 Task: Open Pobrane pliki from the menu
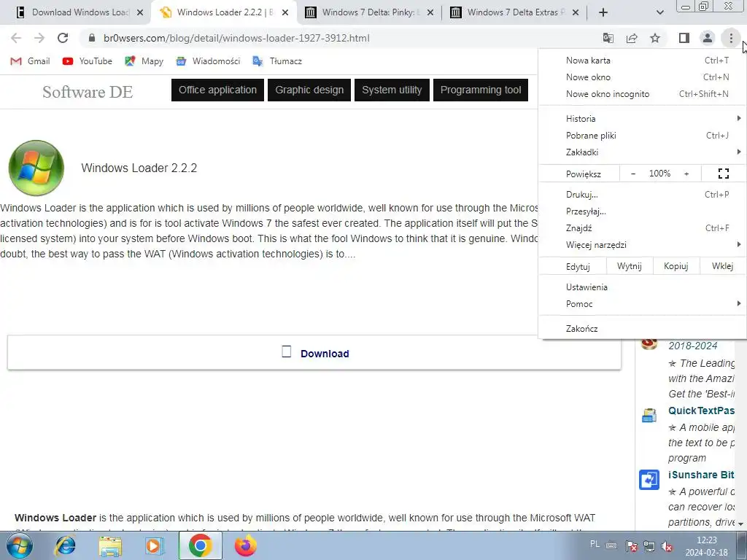coord(642,135)
